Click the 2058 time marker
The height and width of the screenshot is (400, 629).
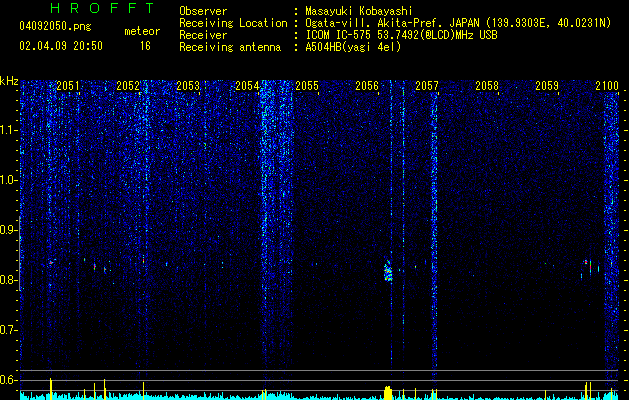[x=487, y=86]
